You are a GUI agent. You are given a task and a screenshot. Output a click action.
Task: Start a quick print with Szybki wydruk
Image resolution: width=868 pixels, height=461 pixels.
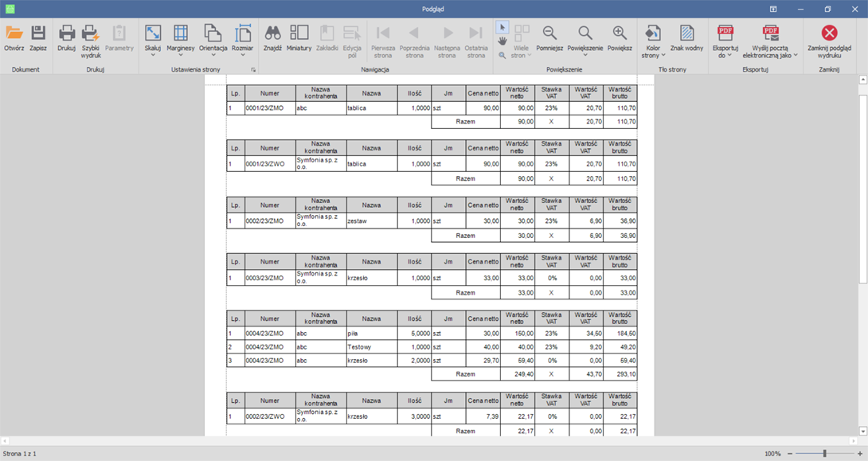click(91, 38)
